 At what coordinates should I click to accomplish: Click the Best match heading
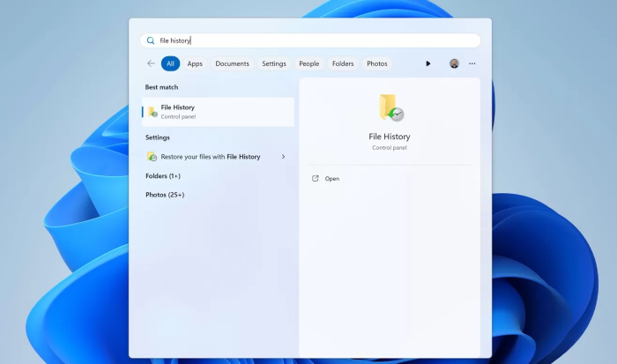pos(161,87)
